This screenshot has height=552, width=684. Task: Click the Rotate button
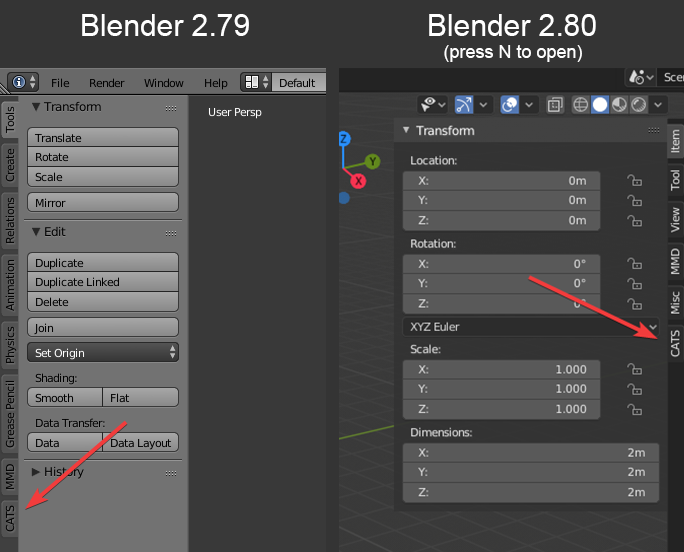103,157
